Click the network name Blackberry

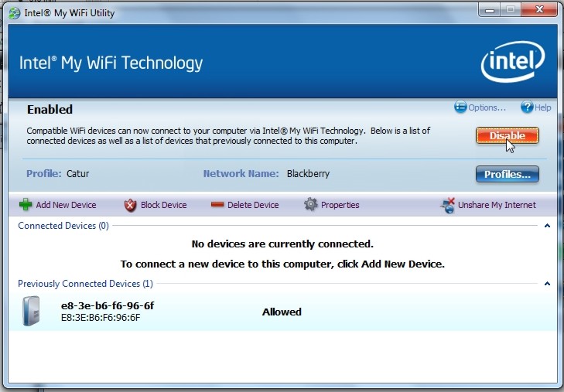coord(308,173)
